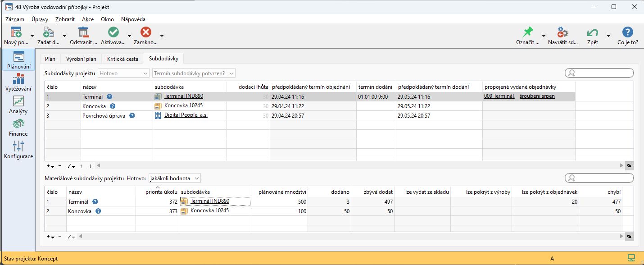Open the Digital People, a.s. link
This screenshot has width=644, height=265.
186,115
